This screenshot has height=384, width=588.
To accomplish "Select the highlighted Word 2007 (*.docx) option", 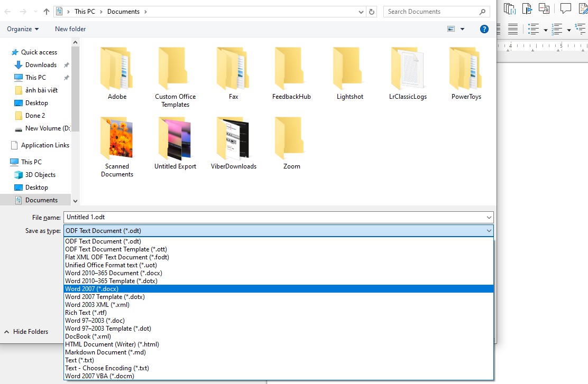I will pyautogui.click(x=279, y=289).
